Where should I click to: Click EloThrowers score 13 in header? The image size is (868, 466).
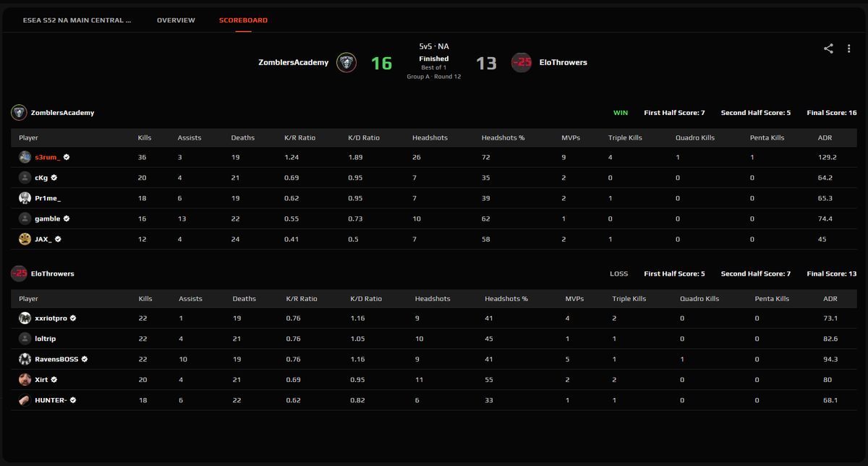pos(486,63)
